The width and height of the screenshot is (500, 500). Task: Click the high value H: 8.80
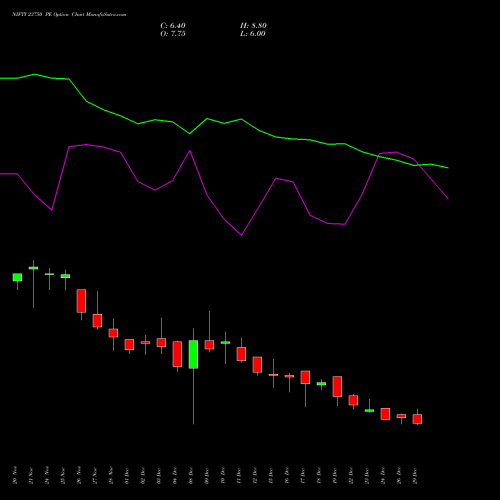[253, 26]
